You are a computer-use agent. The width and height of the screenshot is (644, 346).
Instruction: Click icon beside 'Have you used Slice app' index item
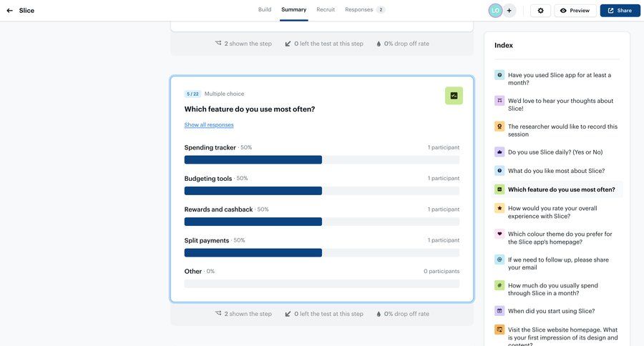click(499, 75)
